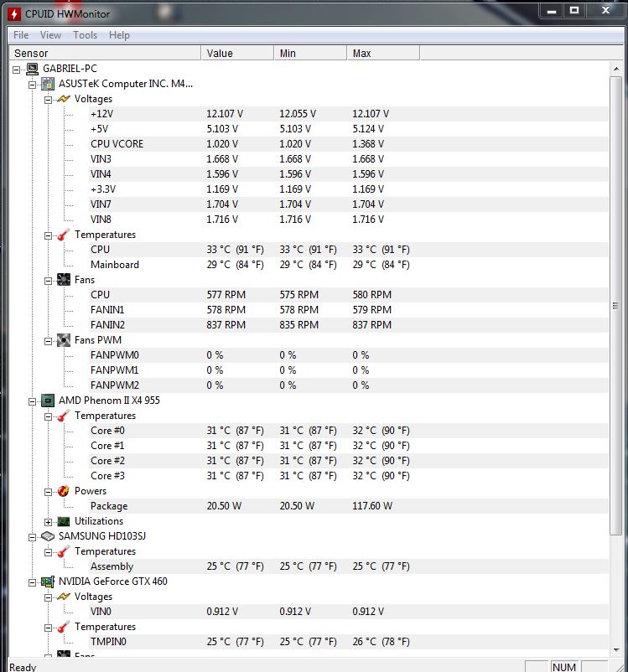
Task: Select the VIN3 voltage row
Action: (348, 159)
